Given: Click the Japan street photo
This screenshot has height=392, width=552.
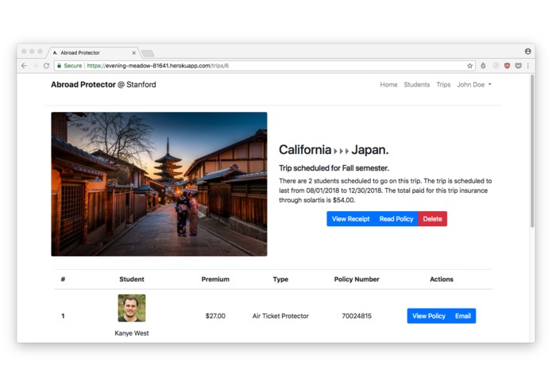Looking at the screenshot, I should [x=159, y=184].
